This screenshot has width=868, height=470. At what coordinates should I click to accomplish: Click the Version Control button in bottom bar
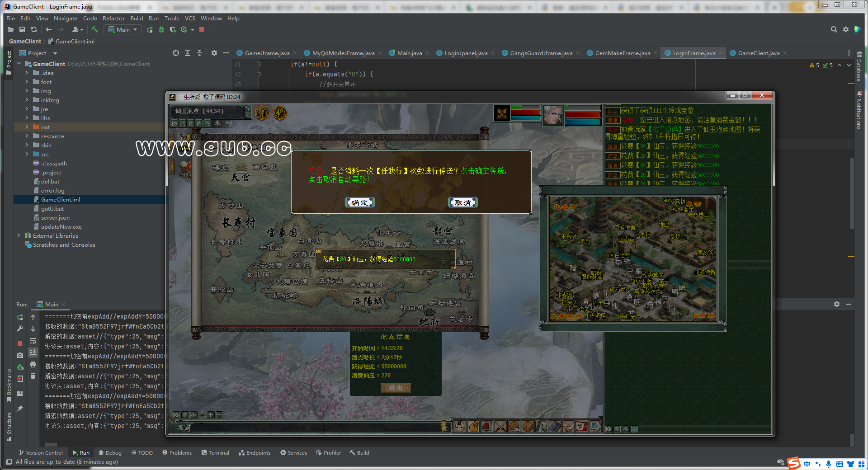tap(41, 452)
